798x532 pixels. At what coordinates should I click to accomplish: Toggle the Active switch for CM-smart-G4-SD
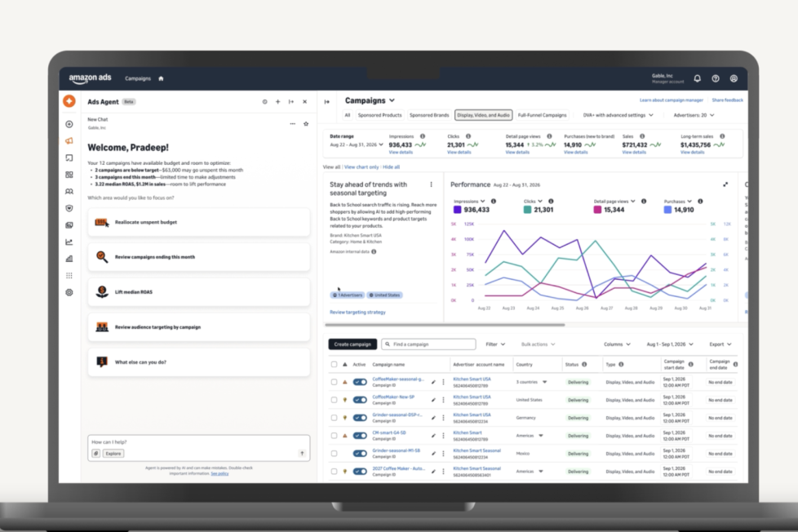click(x=360, y=435)
